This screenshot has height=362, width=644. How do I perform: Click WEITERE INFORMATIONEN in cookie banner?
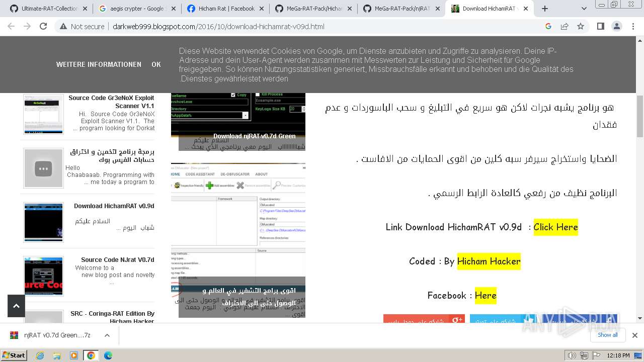pyautogui.click(x=99, y=64)
